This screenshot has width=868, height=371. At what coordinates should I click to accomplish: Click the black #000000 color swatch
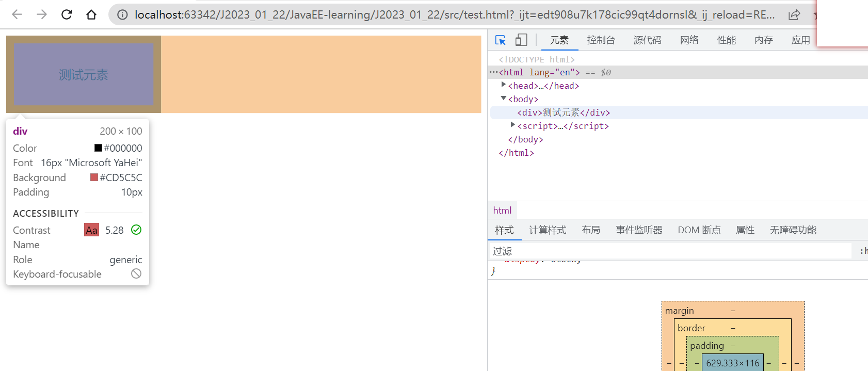(98, 148)
